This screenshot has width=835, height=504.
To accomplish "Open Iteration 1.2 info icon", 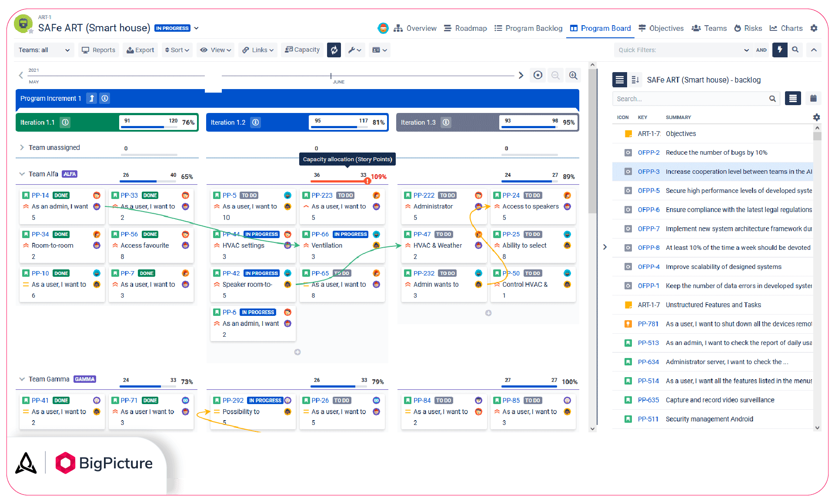I will [x=256, y=123].
